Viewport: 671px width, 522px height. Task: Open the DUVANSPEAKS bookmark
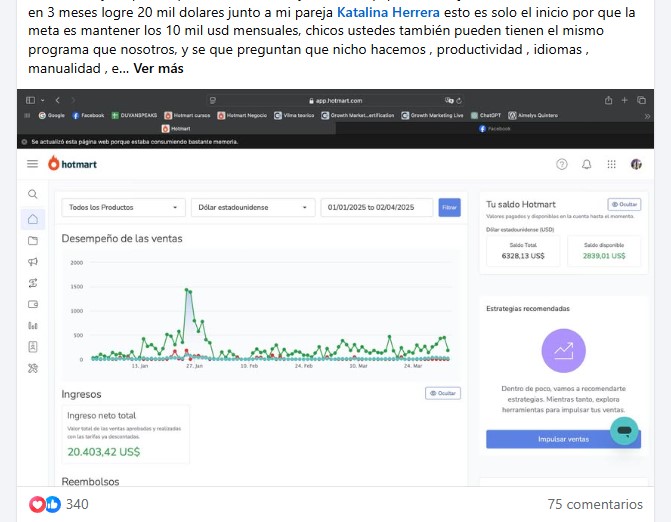click(x=134, y=115)
